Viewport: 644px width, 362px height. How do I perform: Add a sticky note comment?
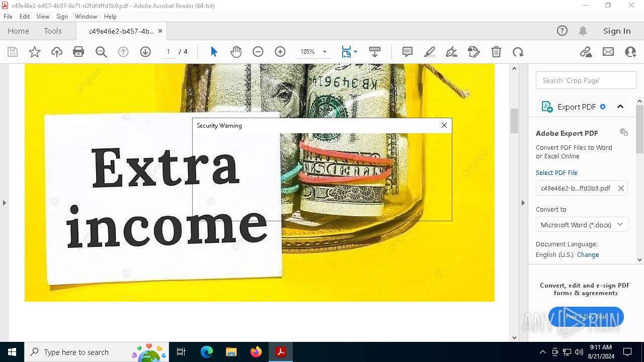click(408, 52)
